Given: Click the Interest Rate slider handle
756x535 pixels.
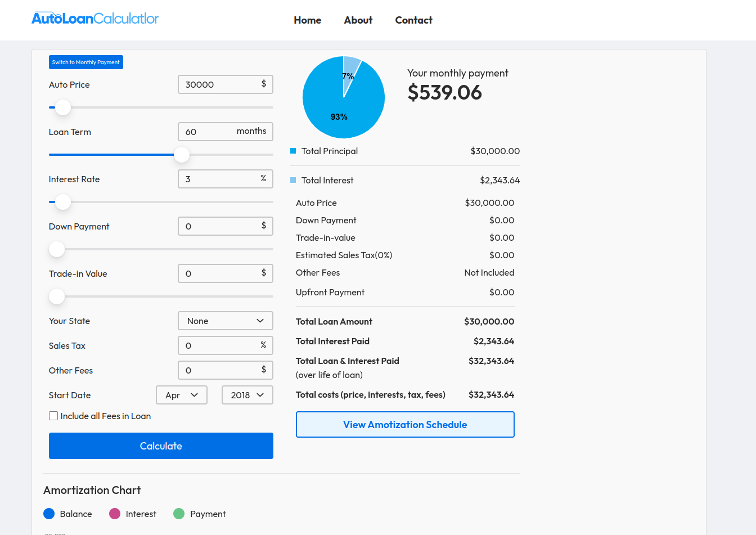Looking at the screenshot, I should (63, 202).
